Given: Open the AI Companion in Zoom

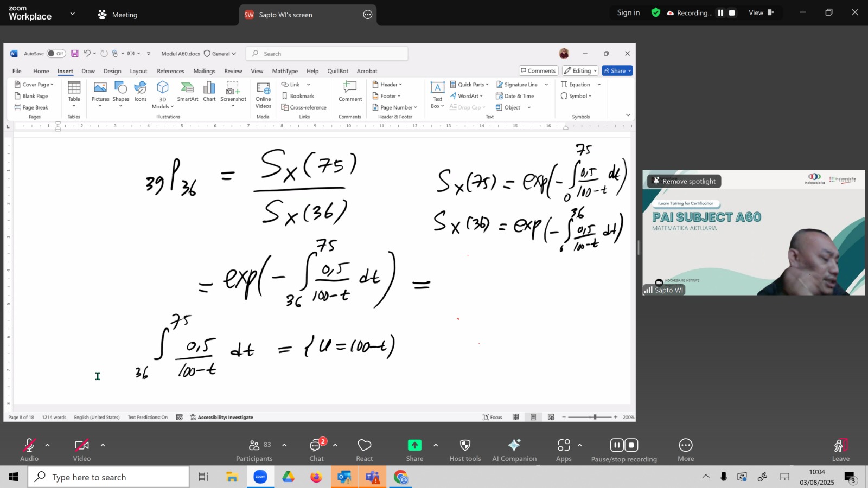Looking at the screenshot, I should click(x=514, y=450).
